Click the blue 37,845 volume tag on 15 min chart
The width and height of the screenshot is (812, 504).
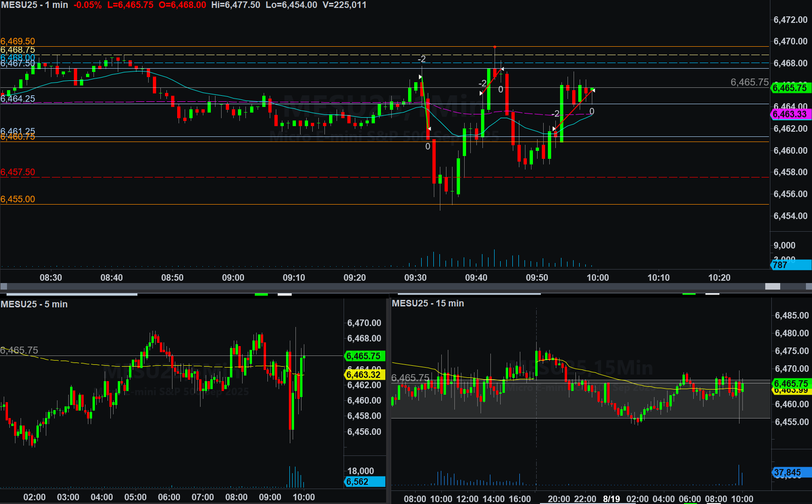790,473
